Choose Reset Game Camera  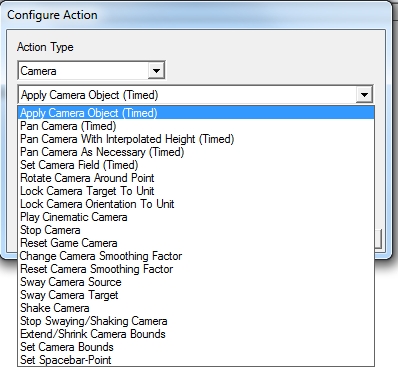pos(196,243)
